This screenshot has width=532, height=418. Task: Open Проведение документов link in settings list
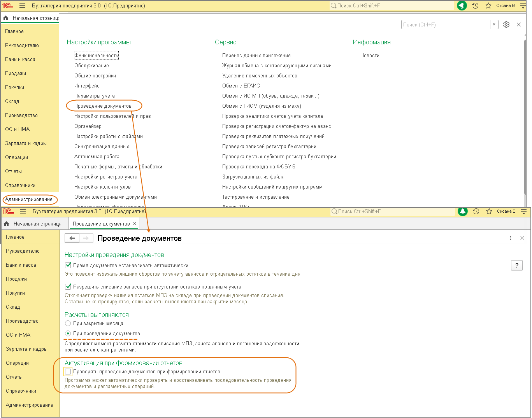(x=103, y=106)
